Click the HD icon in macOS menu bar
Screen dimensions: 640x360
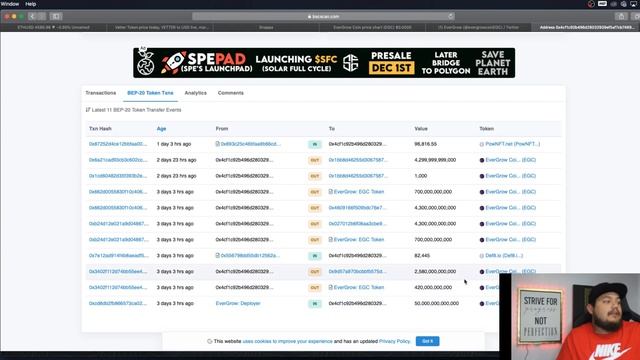[x=602, y=4]
